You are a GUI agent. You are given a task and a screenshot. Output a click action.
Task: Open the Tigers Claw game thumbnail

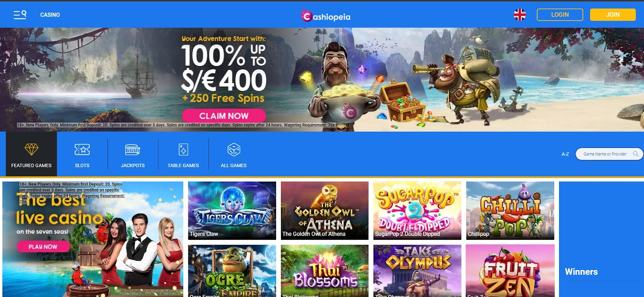pyautogui.click(x=232, y=210)
